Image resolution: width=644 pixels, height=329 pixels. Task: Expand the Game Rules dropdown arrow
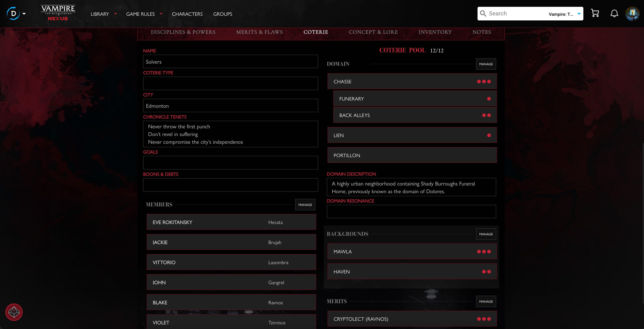coord(161,14)
